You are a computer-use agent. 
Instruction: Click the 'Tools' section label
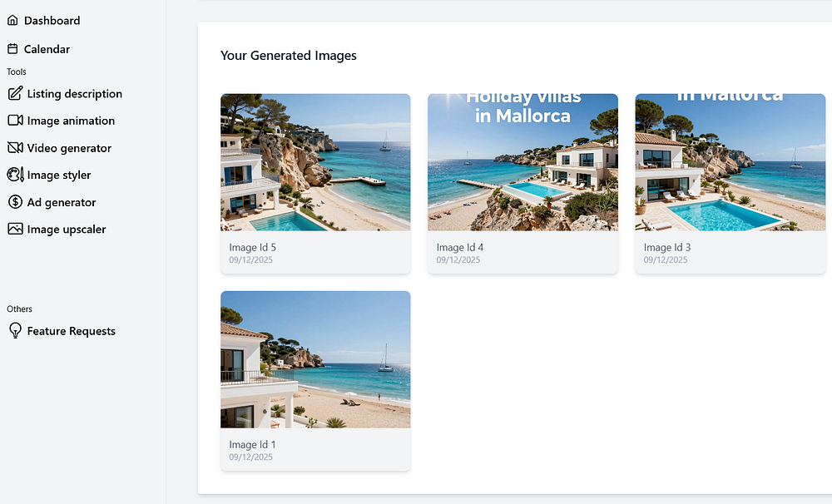point(17,72)
